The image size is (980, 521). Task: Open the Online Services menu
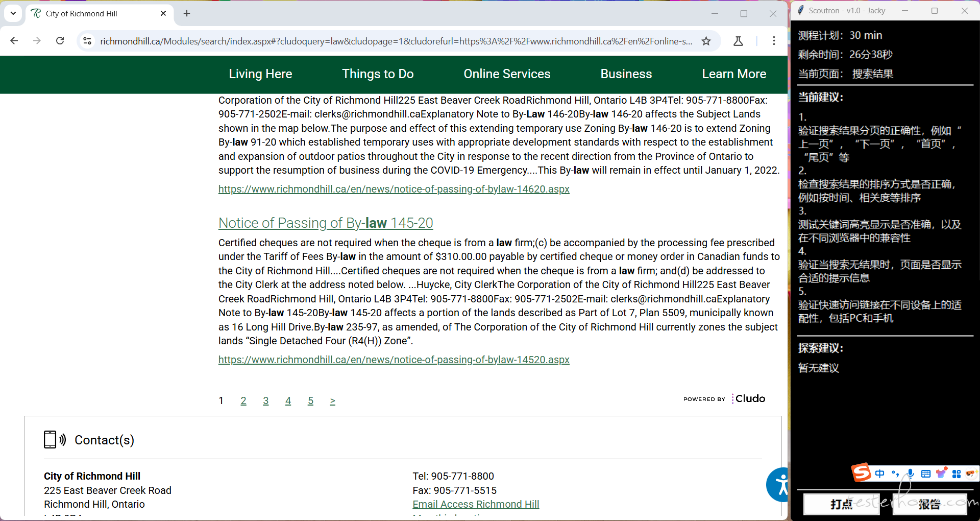tap(507, 74)
